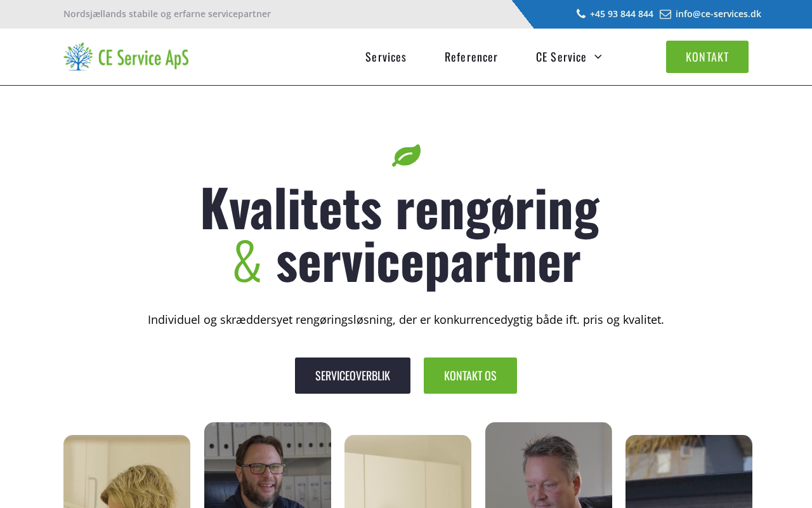Image resolution: width=812 pixels, height=508 pixels.
Task: Open the CE Service menu item
Action: (561, 57)
